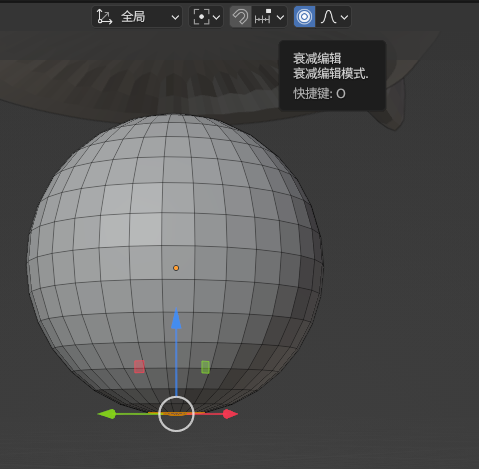Click the red X-axis gizmo arrow
479x469 pixels.
click(230, 414)
